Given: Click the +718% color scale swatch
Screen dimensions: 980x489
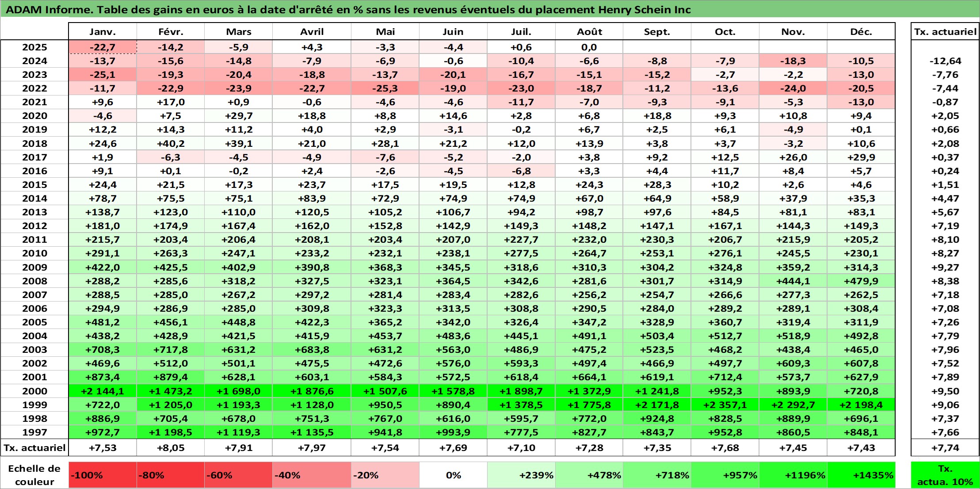Looking at the screenshot, I should [657, 475].
